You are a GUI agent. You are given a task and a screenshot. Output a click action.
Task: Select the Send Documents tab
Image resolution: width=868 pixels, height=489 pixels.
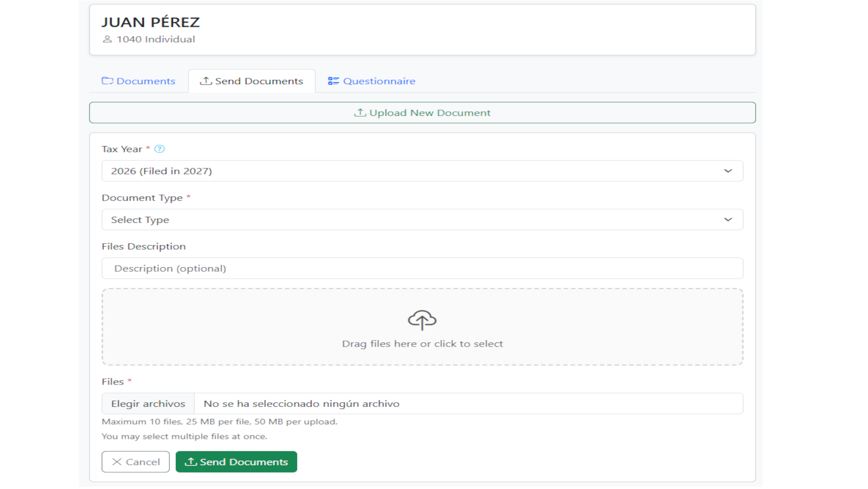coord(252,81)
